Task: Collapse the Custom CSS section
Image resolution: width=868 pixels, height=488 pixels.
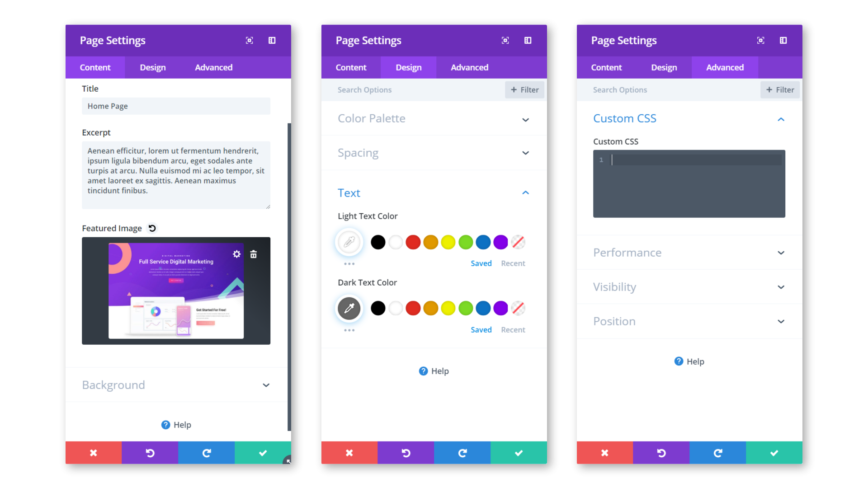Action: (781, 118)
